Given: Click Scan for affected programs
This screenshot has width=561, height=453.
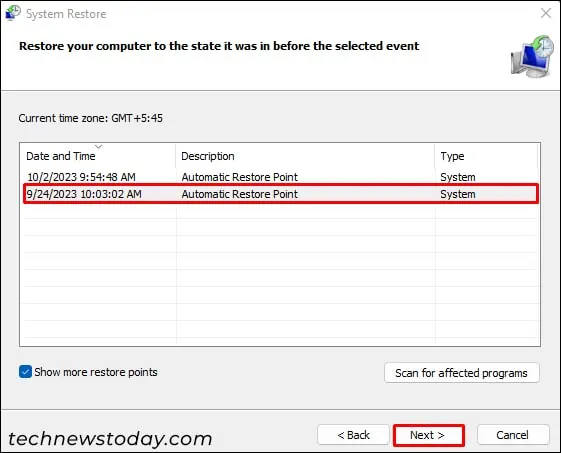Looking at the screenshot, I should click(x=462, y=373).
